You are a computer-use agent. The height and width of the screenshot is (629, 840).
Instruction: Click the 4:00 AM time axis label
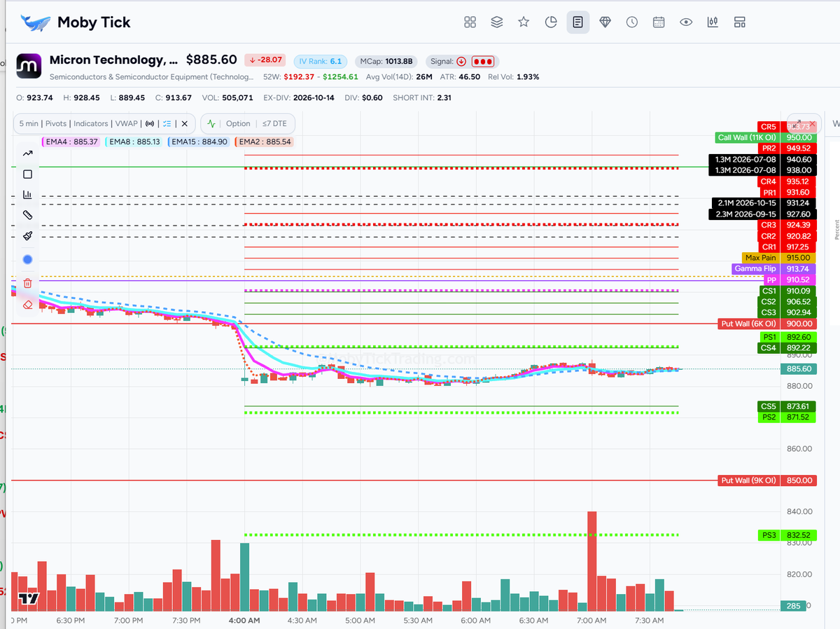(244, 621)
